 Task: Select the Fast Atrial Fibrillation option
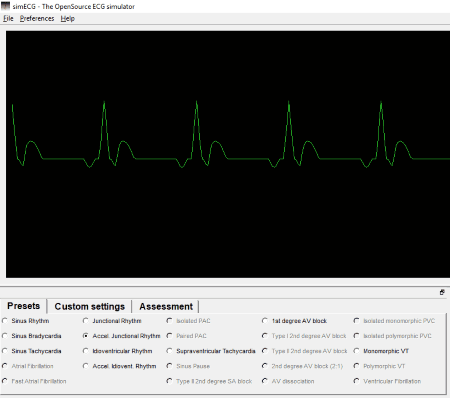tap(34, 381)
